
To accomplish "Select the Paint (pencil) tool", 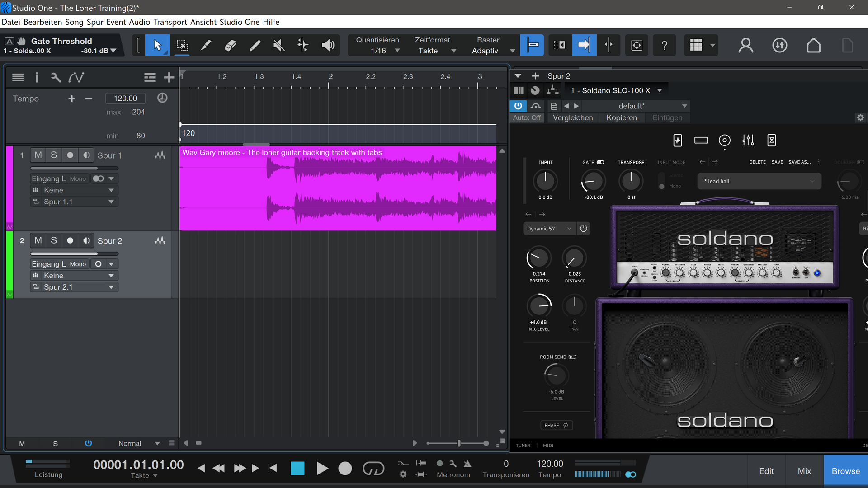I will 255,45.
